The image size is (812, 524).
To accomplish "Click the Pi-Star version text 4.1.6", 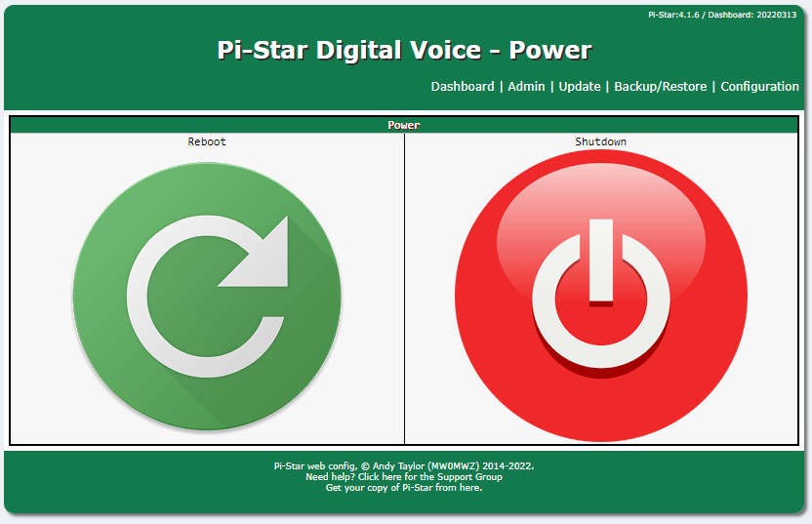I will 673,15.
